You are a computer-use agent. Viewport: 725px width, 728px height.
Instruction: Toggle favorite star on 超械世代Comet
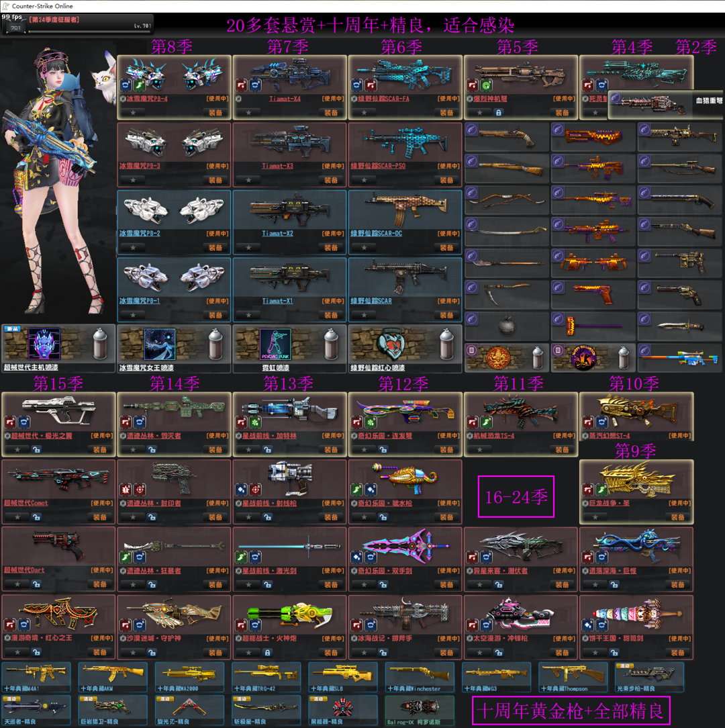17,516
